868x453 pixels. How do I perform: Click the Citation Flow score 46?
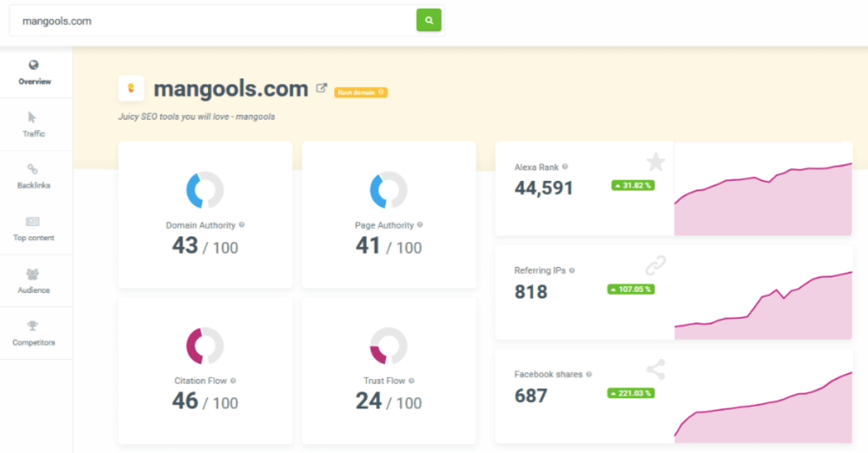(185, 401)
